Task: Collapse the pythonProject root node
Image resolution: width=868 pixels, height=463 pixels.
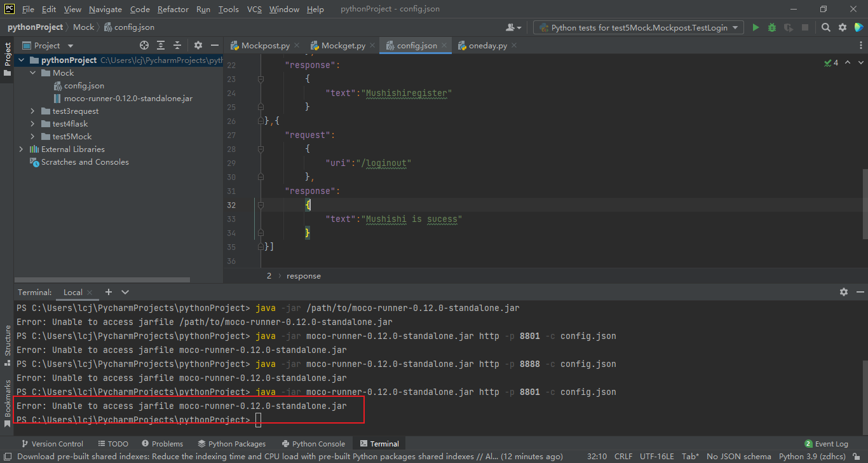Action: [x=21, y=60]
